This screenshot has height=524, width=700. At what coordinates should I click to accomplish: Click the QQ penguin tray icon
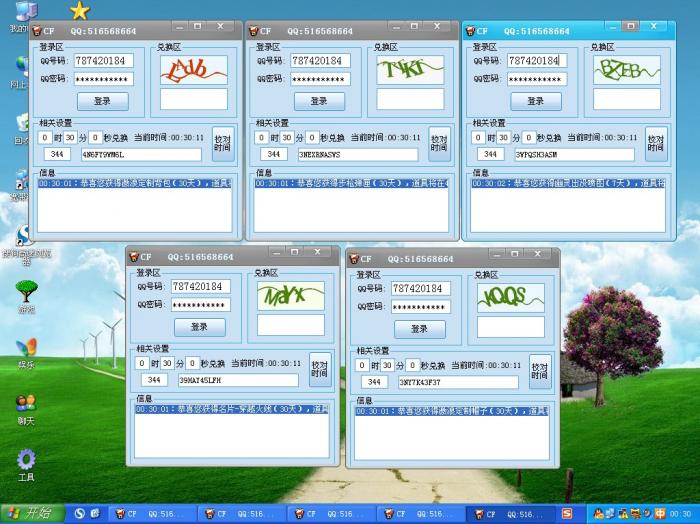tap(598, 514)
